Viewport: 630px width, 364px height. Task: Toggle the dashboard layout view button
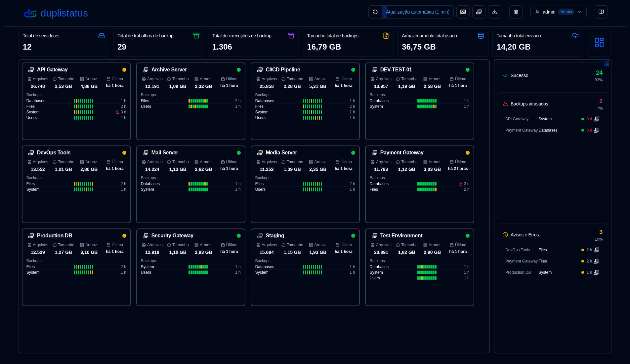coord(599,42)
